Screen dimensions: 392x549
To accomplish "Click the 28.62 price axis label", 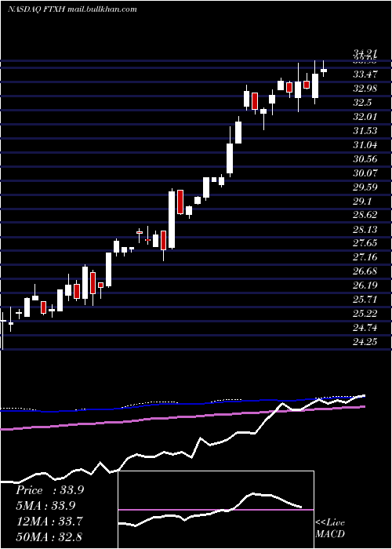I will pos(365,216).
